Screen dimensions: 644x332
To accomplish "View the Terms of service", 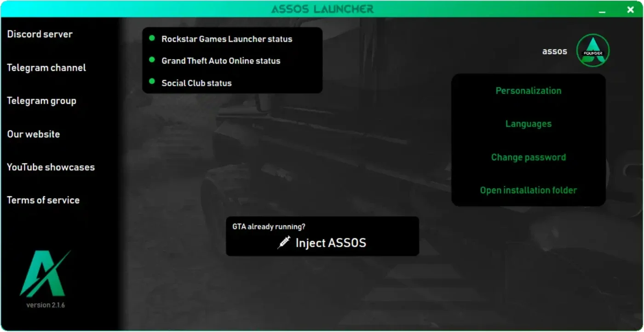I will pyautogui.click(x=43, y=200).
